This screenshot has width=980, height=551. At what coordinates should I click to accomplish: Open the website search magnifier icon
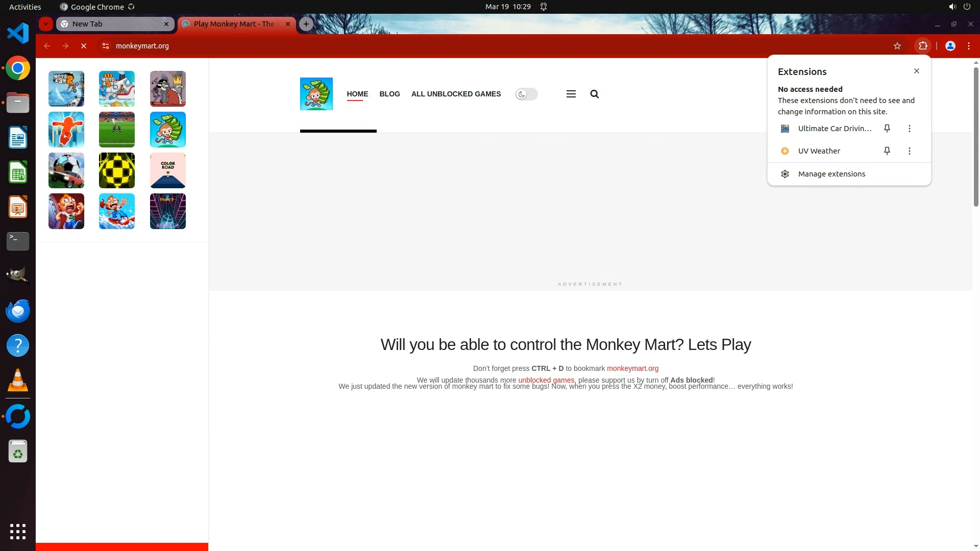point(594,94)
